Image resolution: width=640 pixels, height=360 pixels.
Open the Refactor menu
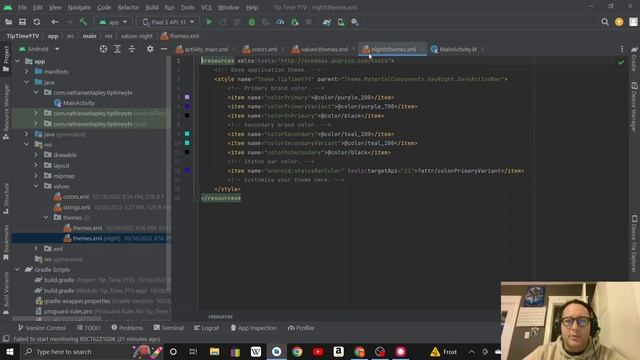tap(128, 7)
